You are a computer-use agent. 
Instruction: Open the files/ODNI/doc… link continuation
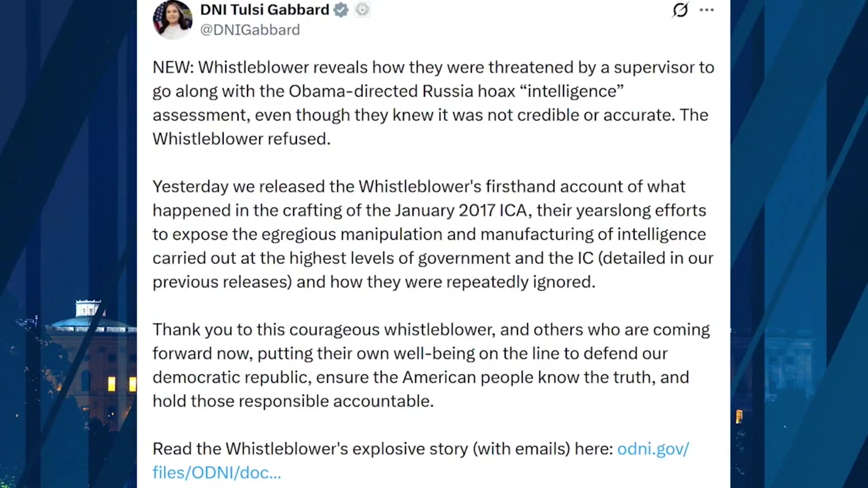point(217,473)
